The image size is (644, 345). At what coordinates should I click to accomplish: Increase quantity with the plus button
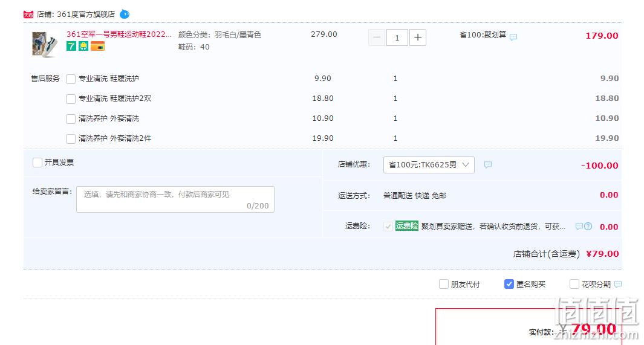click(418, 37)
